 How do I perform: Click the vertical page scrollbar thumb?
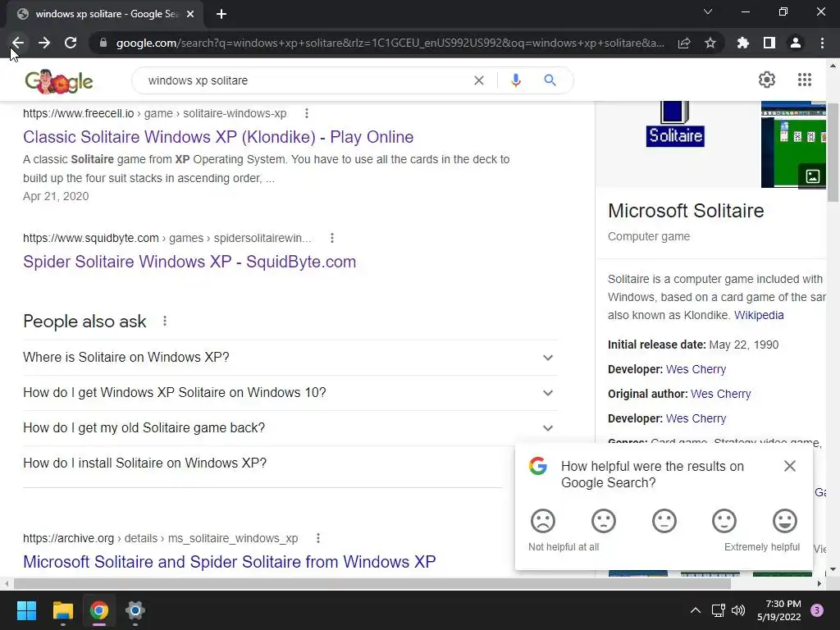coord(833,152)
